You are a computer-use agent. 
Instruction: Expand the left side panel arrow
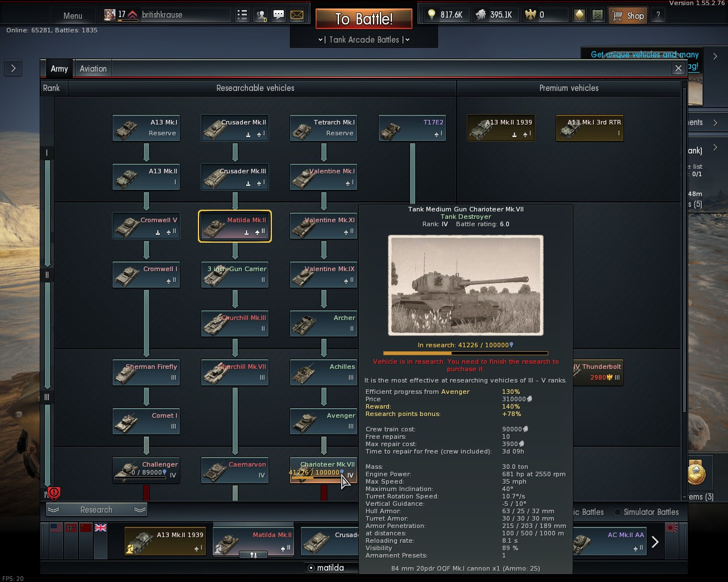[13, 68]
